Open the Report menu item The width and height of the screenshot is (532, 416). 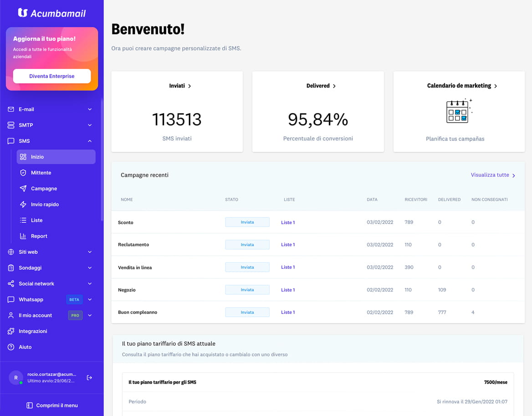(x=56, y=236)
